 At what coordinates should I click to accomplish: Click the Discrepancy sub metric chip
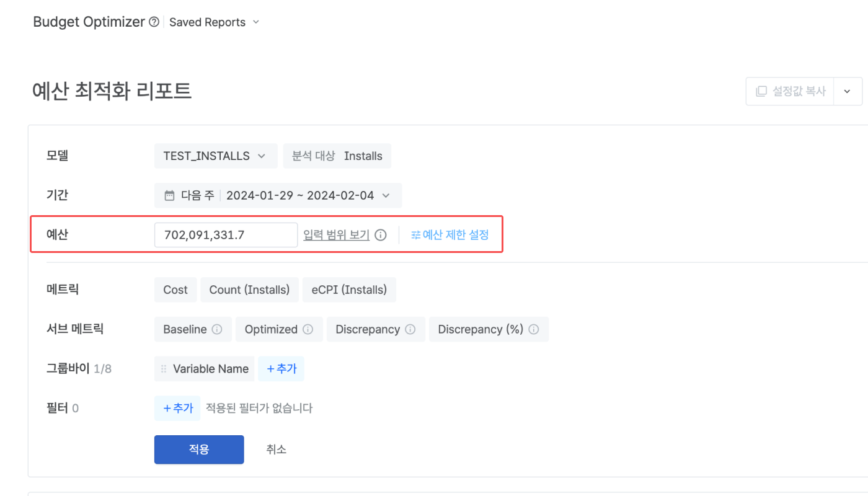click(x=376, y=329)
